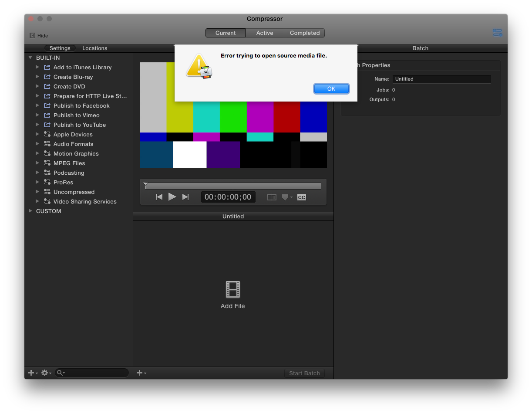Select the Publish to YouTube share icon

(47, 125)
